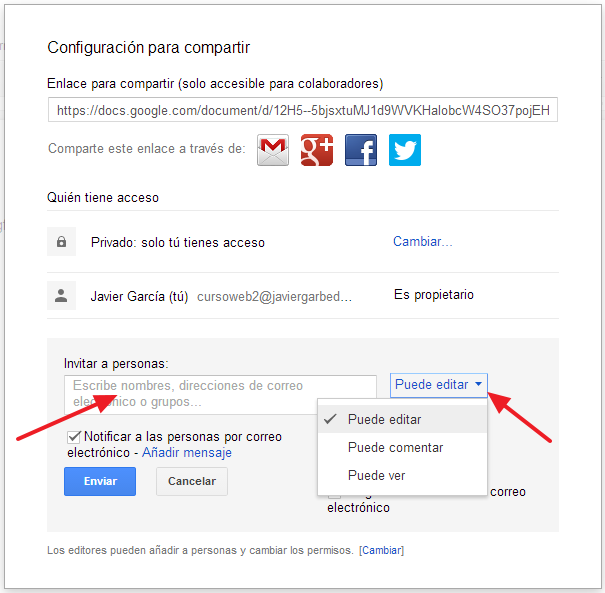Share the link via Facebook icon
The image size is (605, 593).
360,149
